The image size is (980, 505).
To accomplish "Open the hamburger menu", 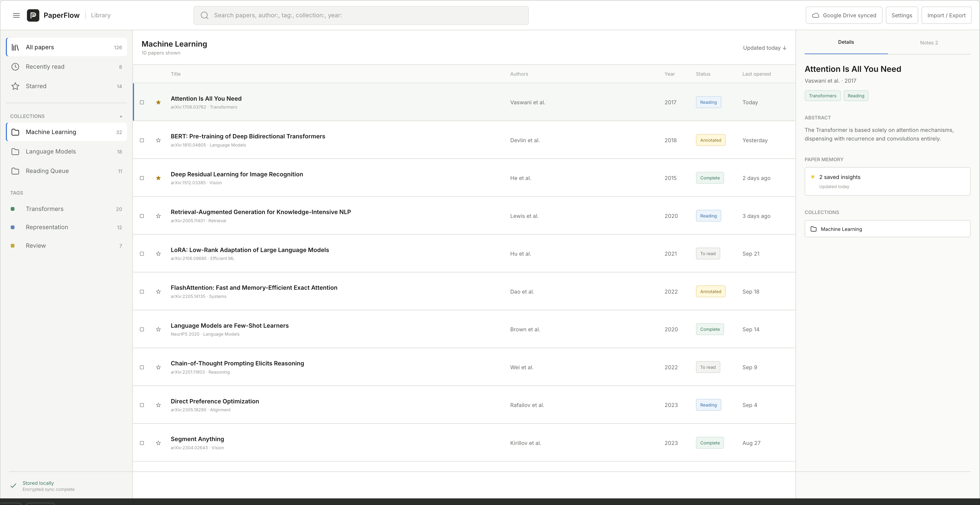I will click(16, 15).
